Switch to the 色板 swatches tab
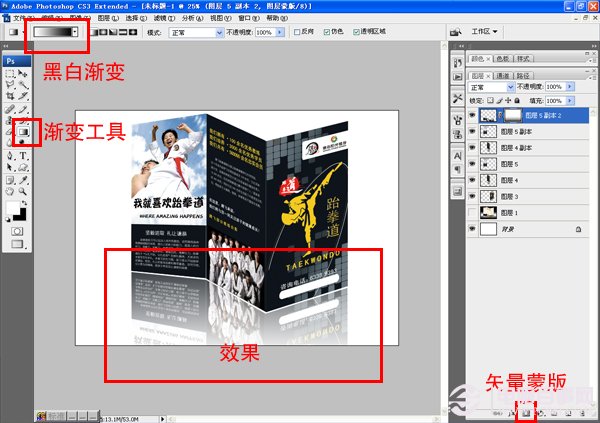Viewport: 600px width, 423px height. [x=503, y=59]
